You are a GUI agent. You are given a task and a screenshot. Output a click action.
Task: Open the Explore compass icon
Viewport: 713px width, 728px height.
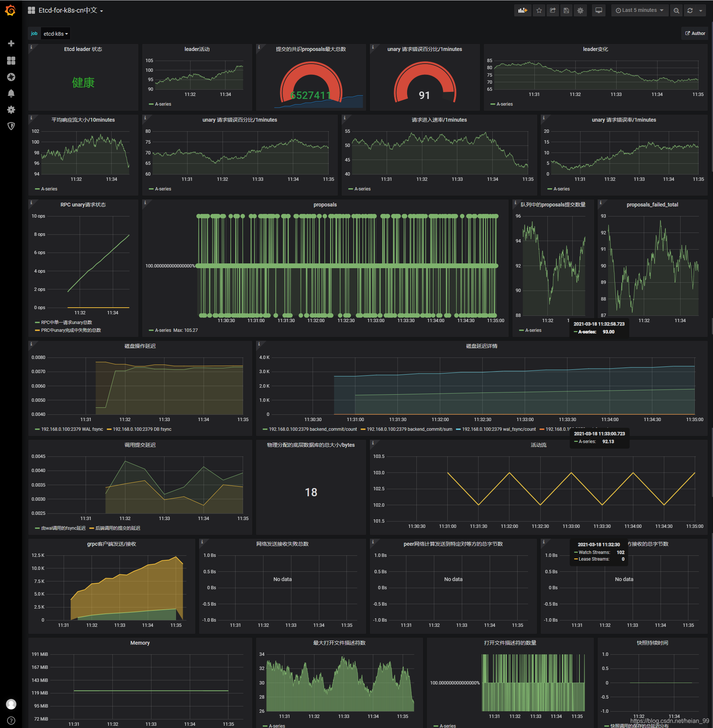(11, 77)
